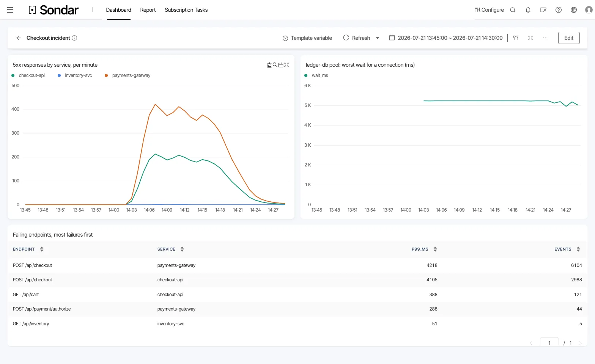Open magnifier icon on 5xx responses chart
The image size is (595, 364).
(x=275, y=65)
